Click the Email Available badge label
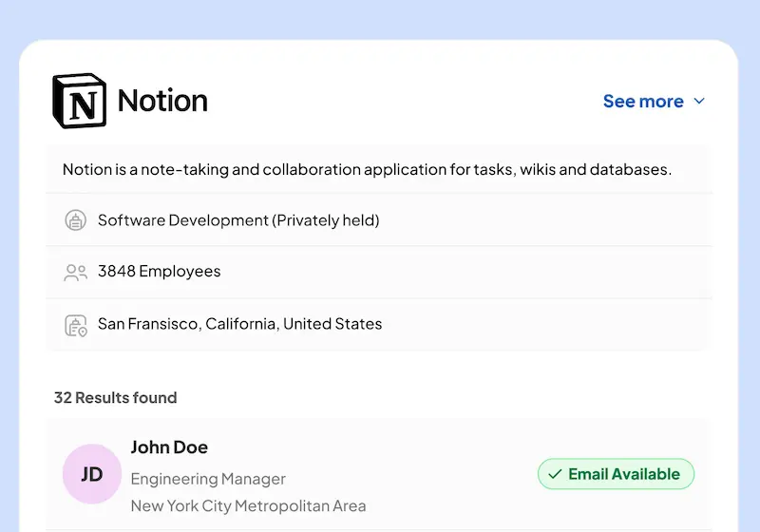This screenshot has height=532, width=760. pos(624,474)
